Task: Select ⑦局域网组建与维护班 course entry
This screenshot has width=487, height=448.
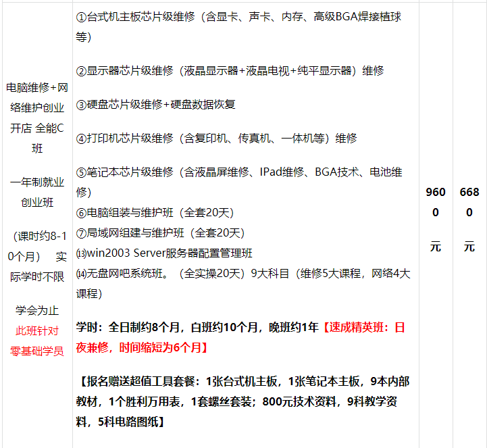Action: point(160,233)
